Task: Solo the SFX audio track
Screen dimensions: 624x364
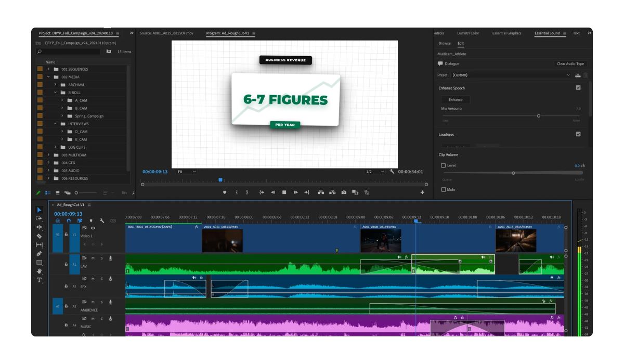Action: 101,280
